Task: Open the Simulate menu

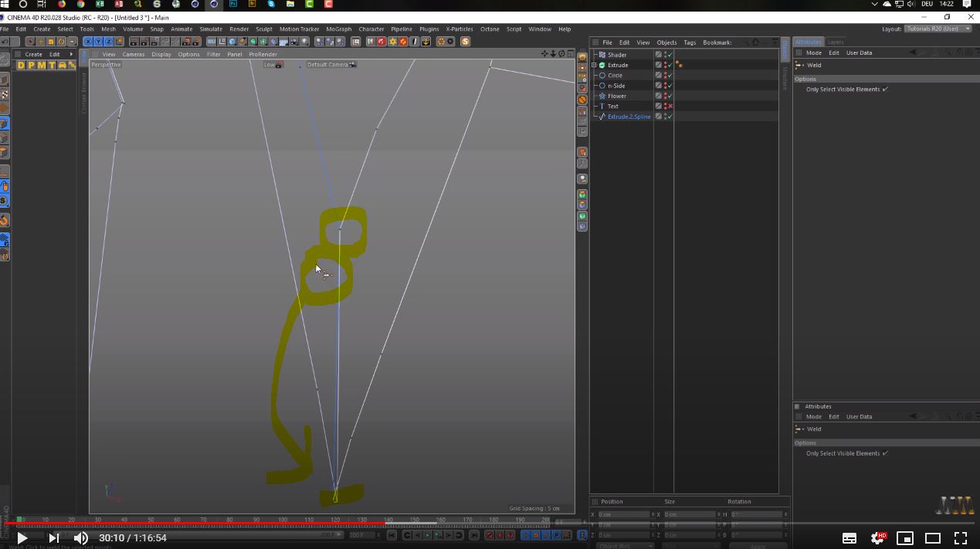Action: coord(211,29)
